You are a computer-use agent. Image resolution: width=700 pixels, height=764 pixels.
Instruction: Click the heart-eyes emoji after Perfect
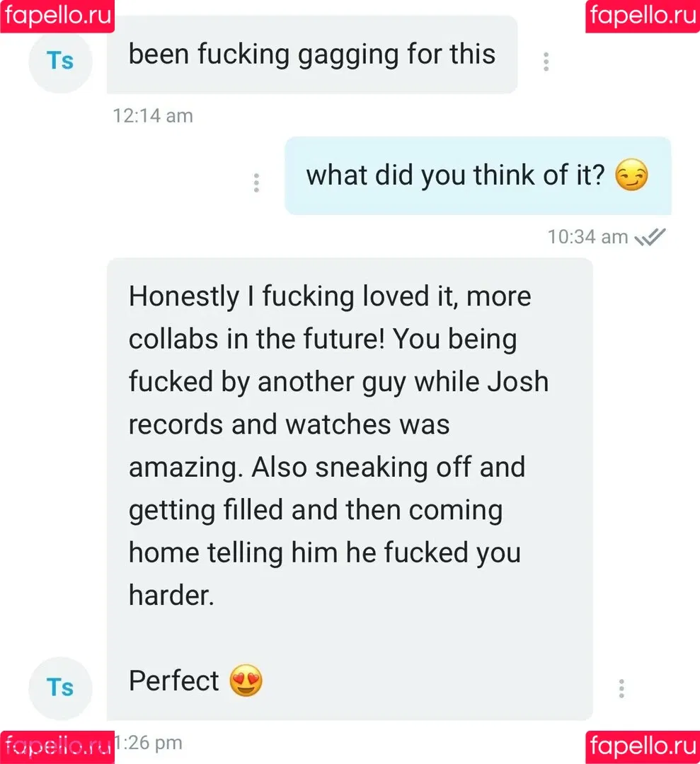(x=246, y=681)
